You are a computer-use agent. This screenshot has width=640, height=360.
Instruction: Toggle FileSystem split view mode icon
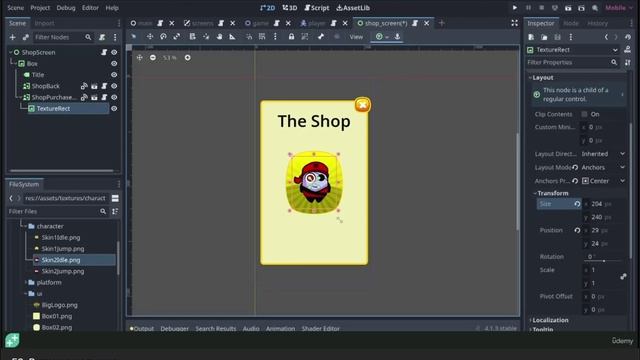point(115,198)
